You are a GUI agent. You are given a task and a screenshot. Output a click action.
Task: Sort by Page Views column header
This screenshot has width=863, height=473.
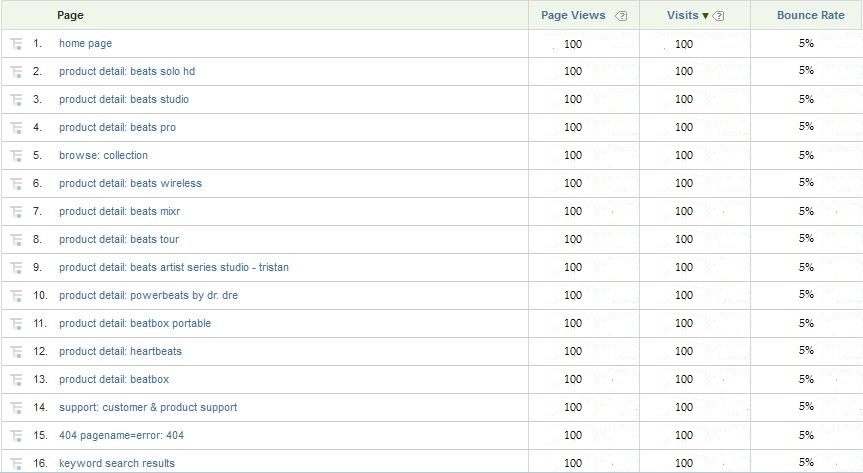pos(573,15)
